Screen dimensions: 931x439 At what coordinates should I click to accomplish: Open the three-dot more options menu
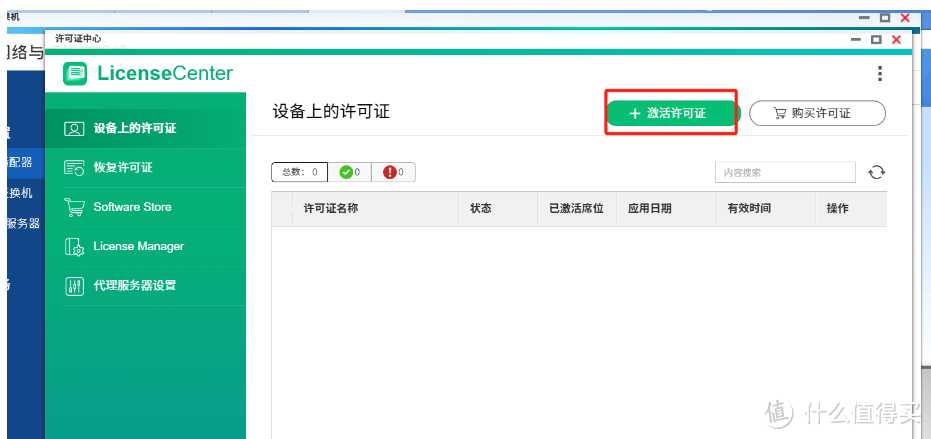(879, 73)
